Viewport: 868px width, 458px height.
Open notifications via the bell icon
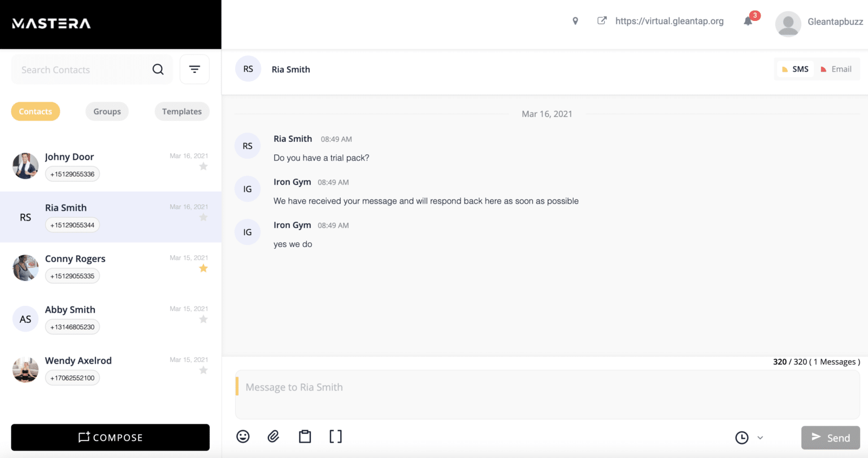tap(748, 21)
